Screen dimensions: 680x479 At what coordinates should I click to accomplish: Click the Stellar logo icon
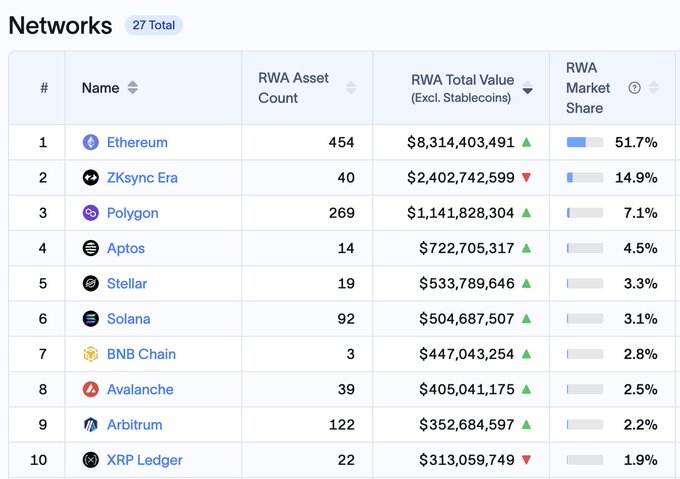90,283
